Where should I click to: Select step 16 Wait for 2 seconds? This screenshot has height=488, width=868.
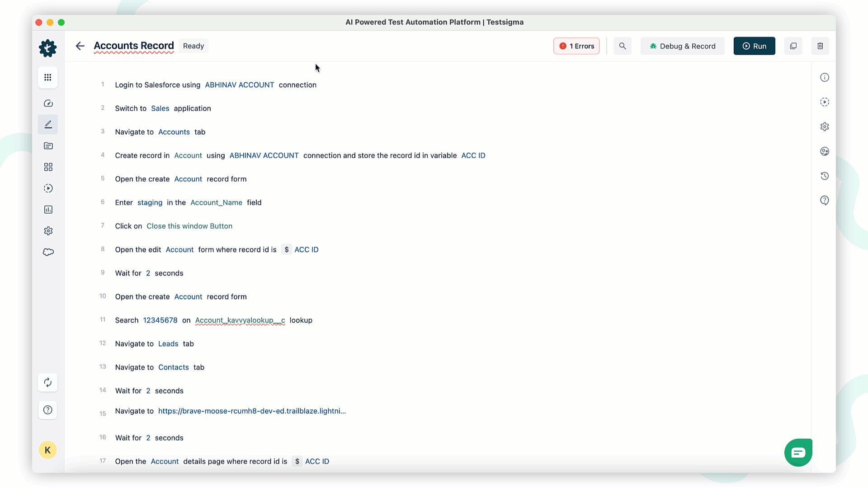[x=149, y=438]
